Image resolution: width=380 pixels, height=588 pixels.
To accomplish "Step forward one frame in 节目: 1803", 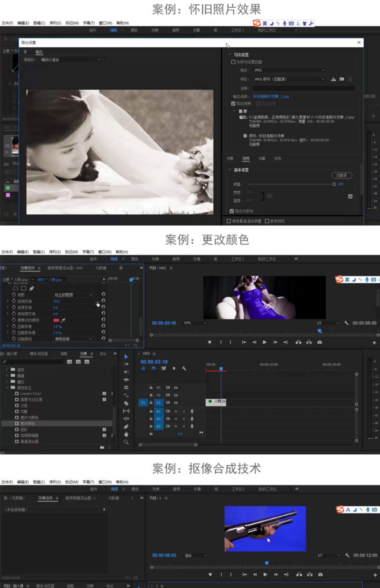I will 275,342.
